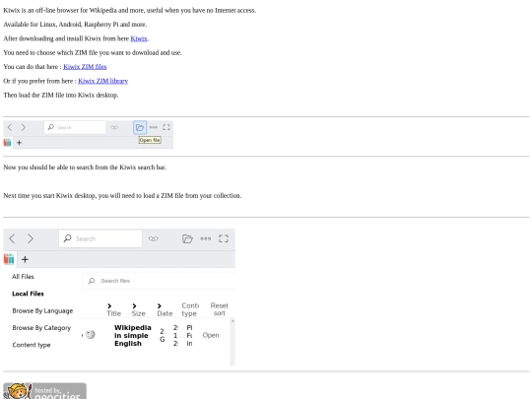Viewport: 532px width, 399px height.
Task: Sort by the Title column
Action: 113,310
